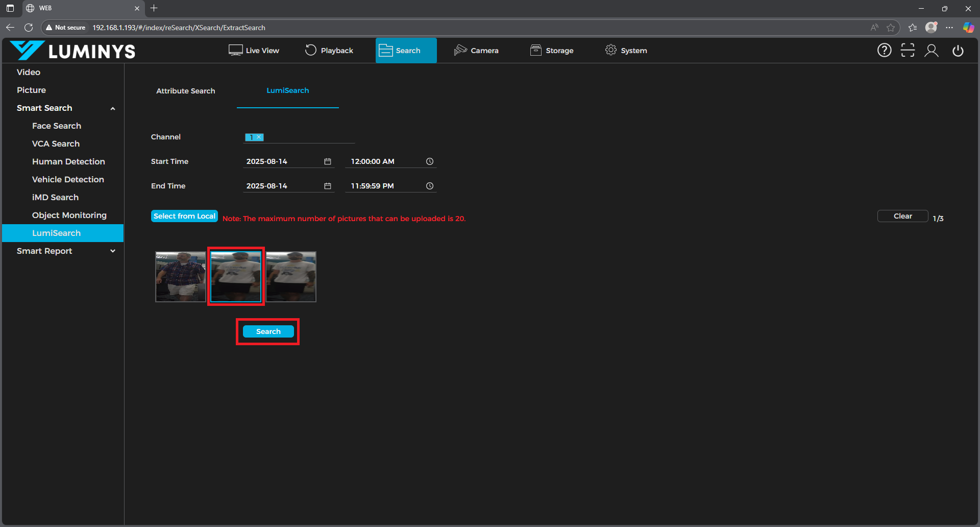Click the fullscreen scan frame icon
This screenshot has width=980, height=527.
coord(908,50)
